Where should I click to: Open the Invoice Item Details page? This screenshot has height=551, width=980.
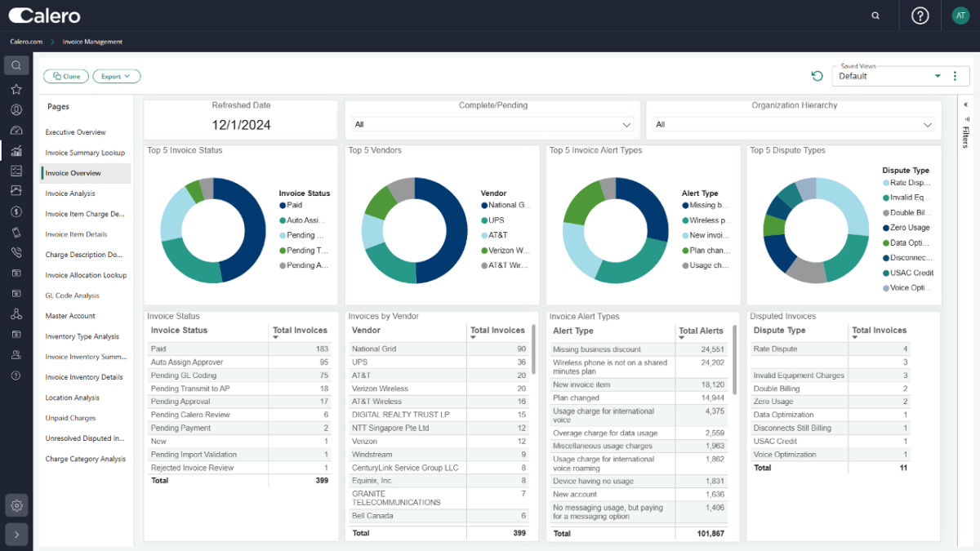click(x=76, y=234)
